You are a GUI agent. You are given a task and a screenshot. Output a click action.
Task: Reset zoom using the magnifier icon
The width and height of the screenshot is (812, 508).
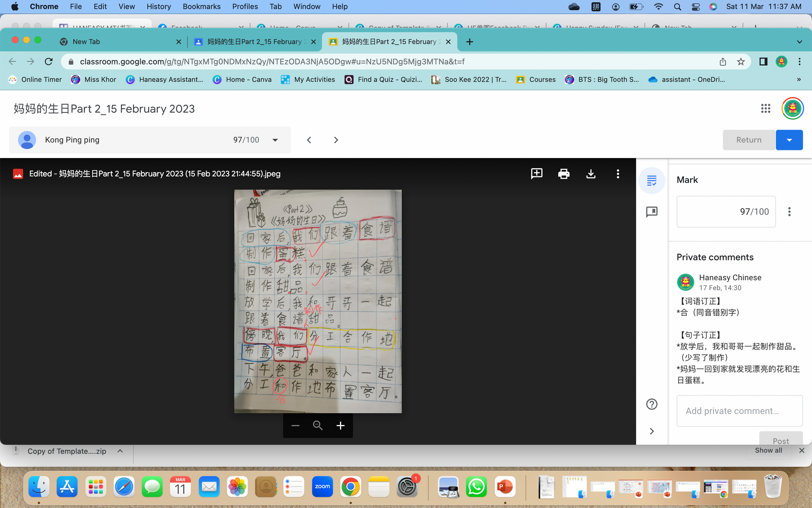pos(318,426)
